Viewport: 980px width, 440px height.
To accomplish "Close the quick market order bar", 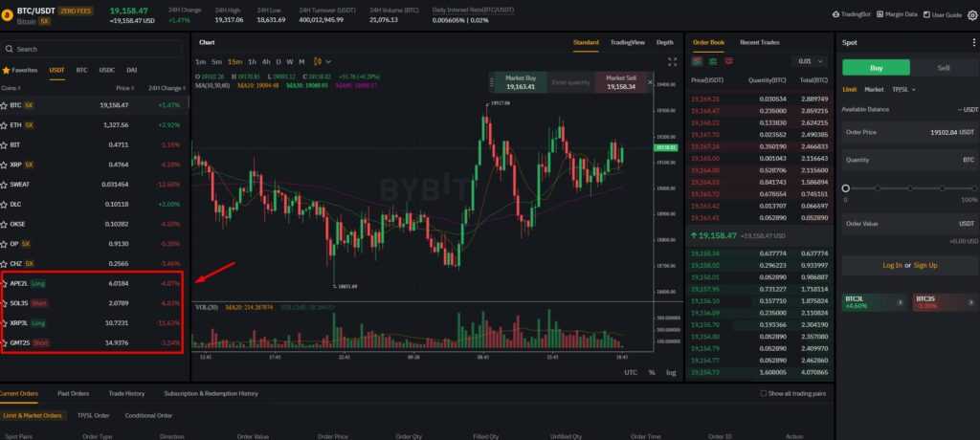I will (650, 82).
